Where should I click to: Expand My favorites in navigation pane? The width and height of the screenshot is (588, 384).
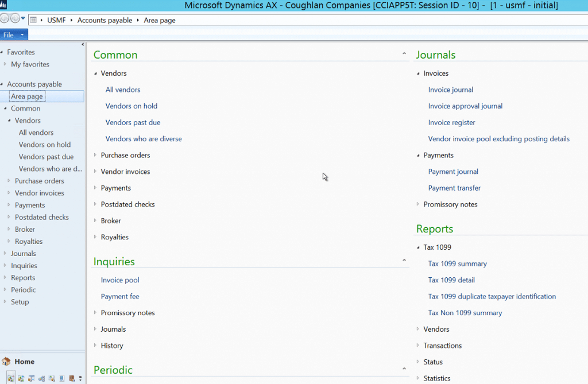coord(5,64)
